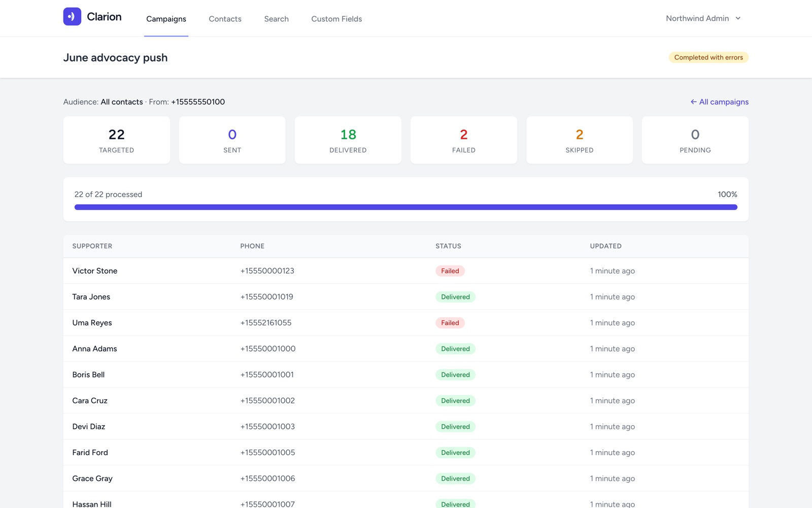Click the June advocacy push title
The image size is (812, 508).
point(115,57)
